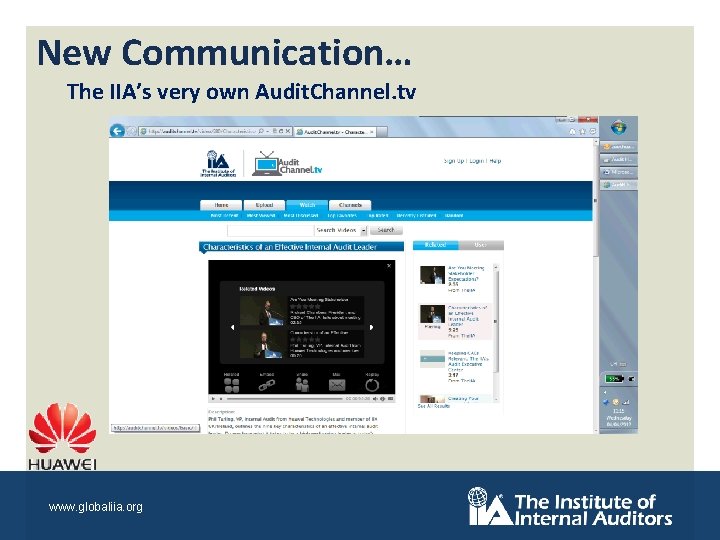The width and height of the screenshot is (720, 540).
Task: Open the fourth taskbar button with globe icon
Action: [619, 185]
